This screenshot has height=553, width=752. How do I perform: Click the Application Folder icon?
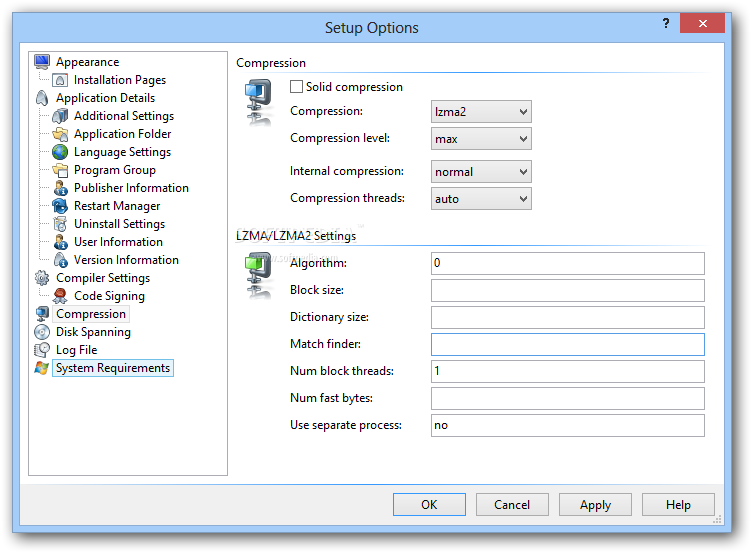(60, 134)
